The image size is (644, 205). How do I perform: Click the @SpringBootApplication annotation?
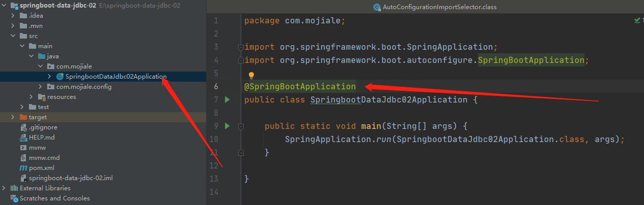click(x=300, y=87)
